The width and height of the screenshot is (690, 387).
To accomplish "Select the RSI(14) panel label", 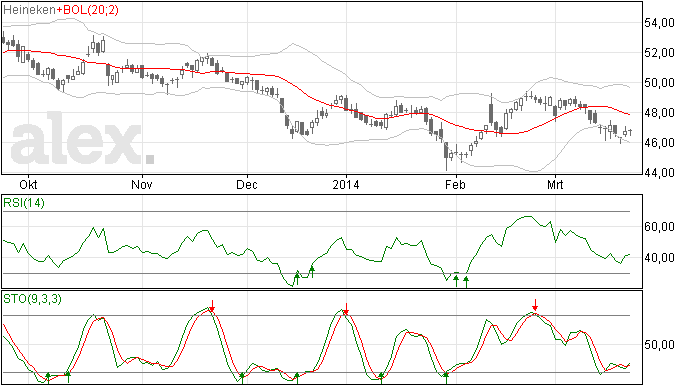I will (x=24, y=203).
